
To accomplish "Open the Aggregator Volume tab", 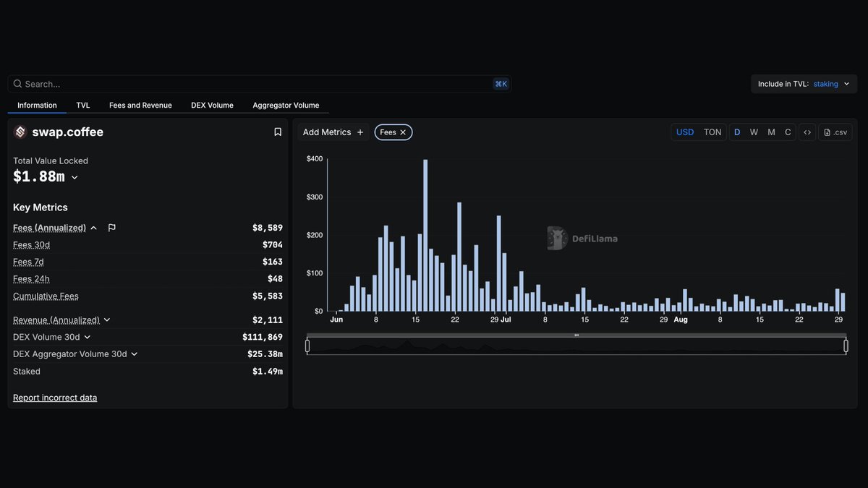I will point(286,106).
